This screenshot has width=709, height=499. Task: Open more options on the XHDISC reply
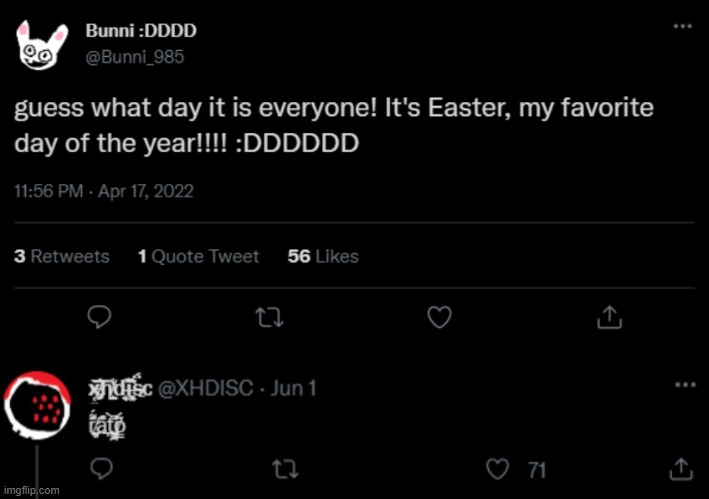point(683,384)
